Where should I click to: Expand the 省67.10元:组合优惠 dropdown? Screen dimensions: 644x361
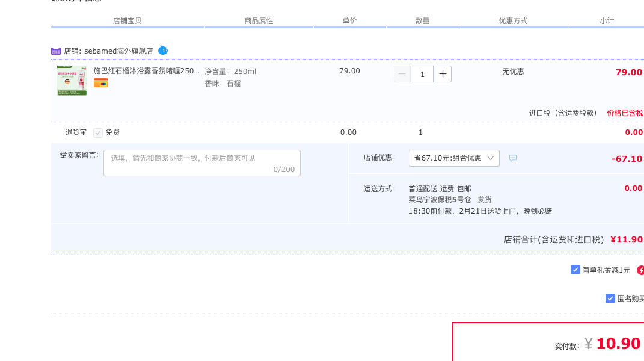(x=454, y=158)
